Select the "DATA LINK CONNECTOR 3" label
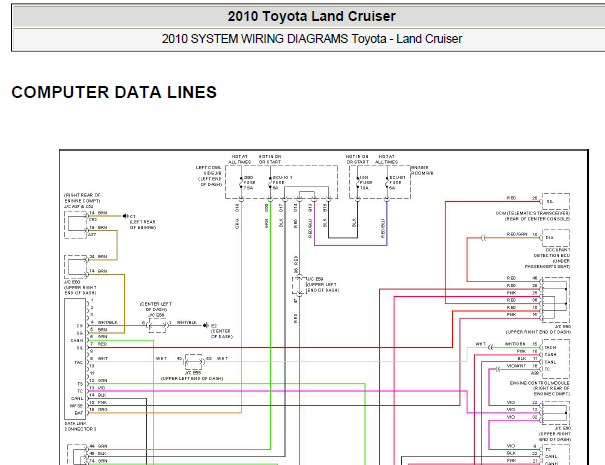Screen dimensions: 605x465 [x=81, y=426]
